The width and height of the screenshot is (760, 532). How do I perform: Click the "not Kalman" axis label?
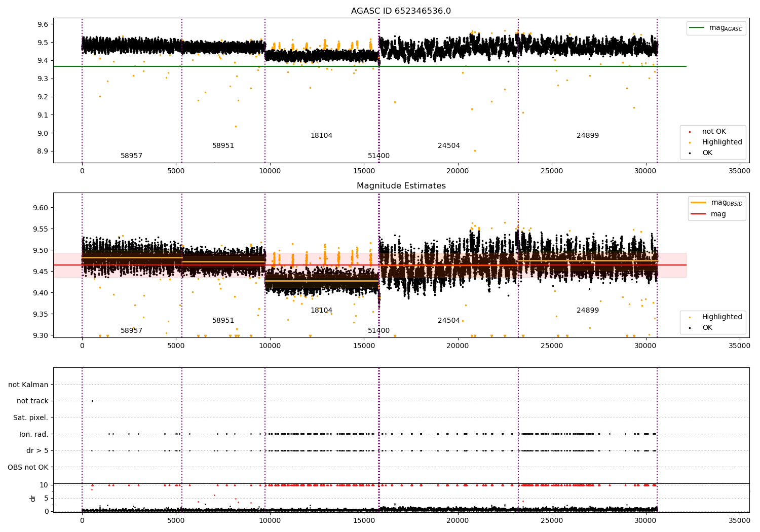pos(28,385)
